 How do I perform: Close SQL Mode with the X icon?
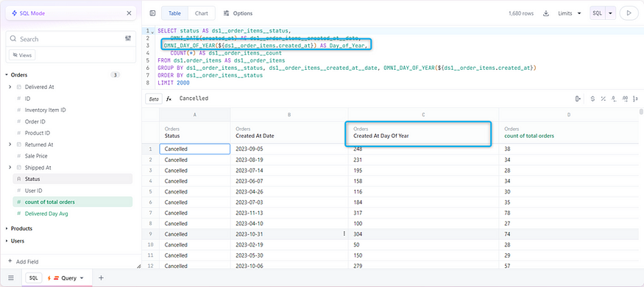click(x=129, y=13)
